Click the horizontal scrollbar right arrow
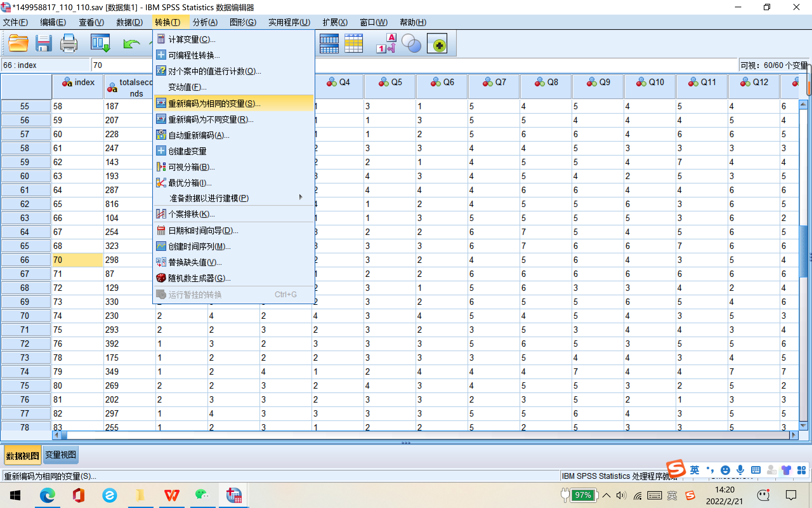 (794, 435)
